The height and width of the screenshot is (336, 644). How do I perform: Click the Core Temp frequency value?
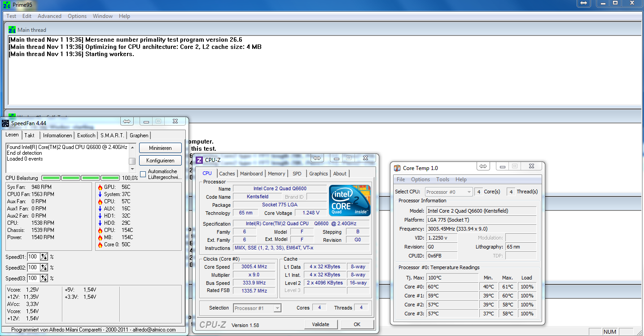(481, 229)
